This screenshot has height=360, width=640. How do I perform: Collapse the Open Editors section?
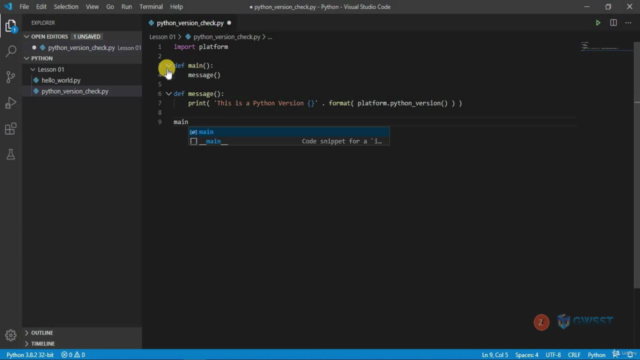(x=27, y=37)
